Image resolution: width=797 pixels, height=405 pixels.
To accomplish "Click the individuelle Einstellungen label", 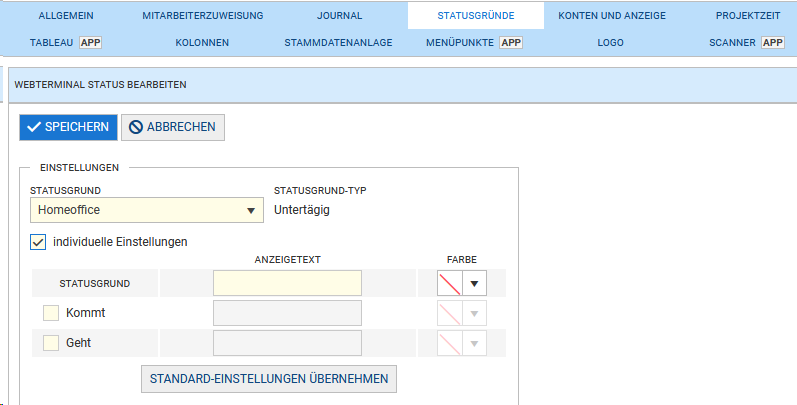I will (120, 242).
